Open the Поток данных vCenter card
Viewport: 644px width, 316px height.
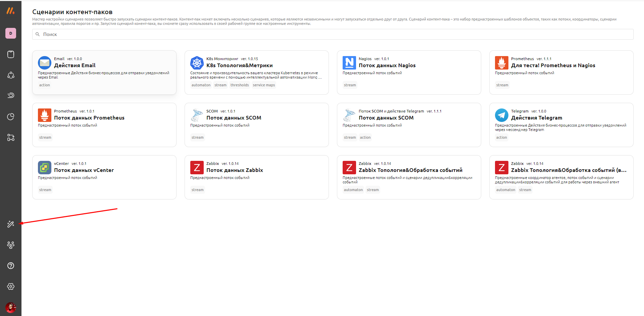coord(104,177)
